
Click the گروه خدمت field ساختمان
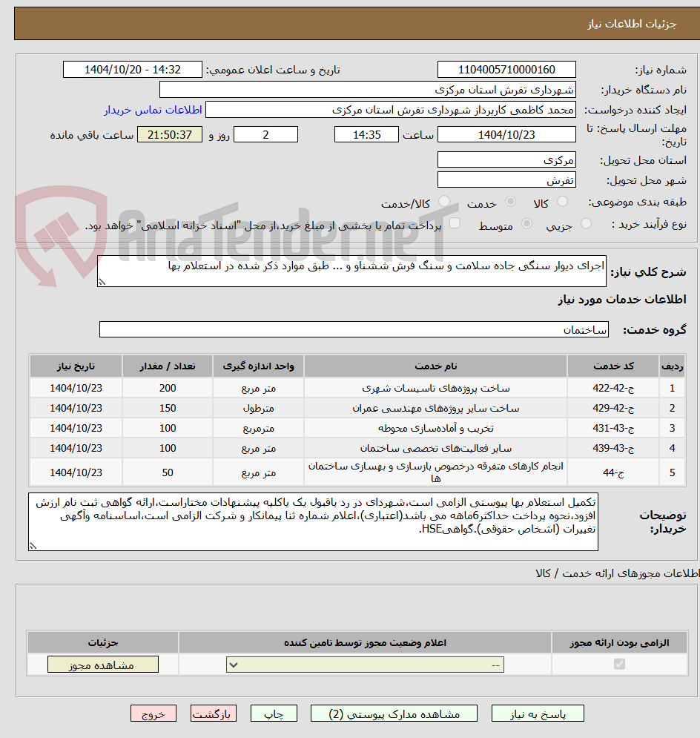[354, 329]
